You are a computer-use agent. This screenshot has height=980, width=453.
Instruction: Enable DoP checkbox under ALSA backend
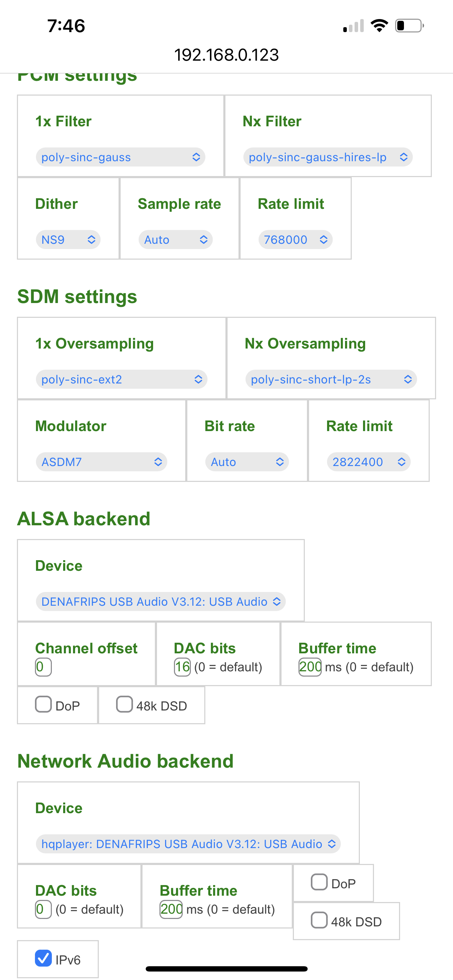tap(43, 704)
